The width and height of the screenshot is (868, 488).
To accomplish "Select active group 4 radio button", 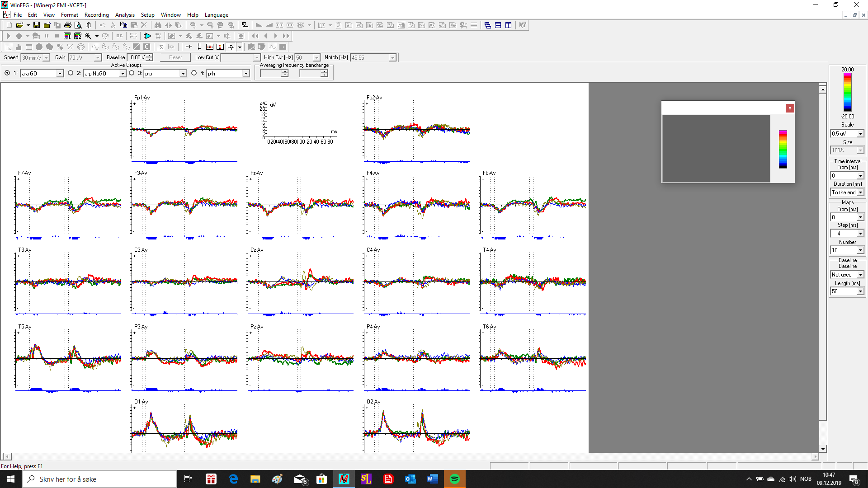I will coord(194,73).
